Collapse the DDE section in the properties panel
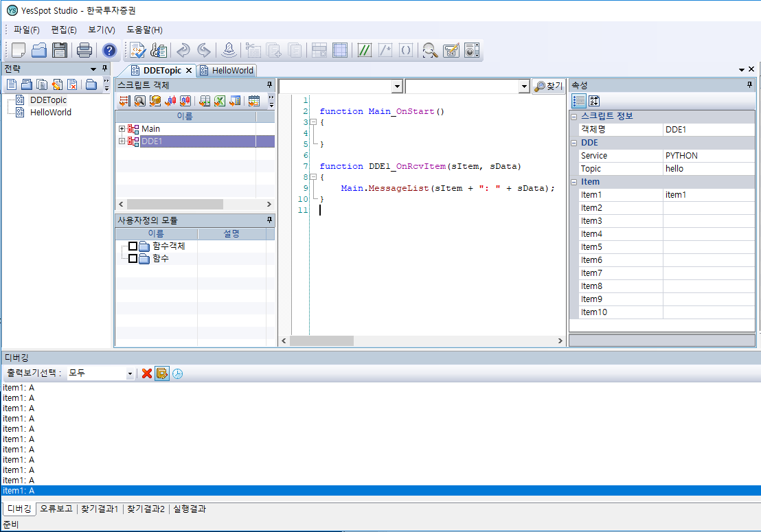The height and width of the screenshot is (532, 761). (x=573, y=143)
